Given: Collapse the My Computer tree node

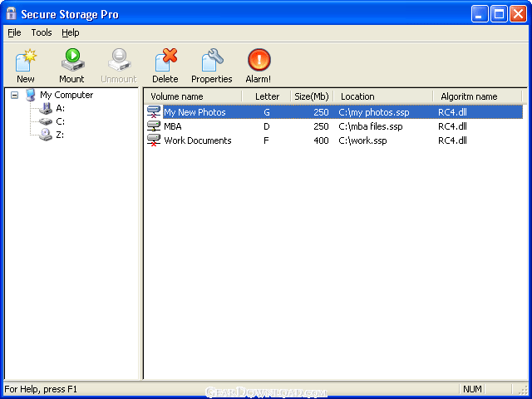Looking at the screenshot, I should tap(15, 95).
